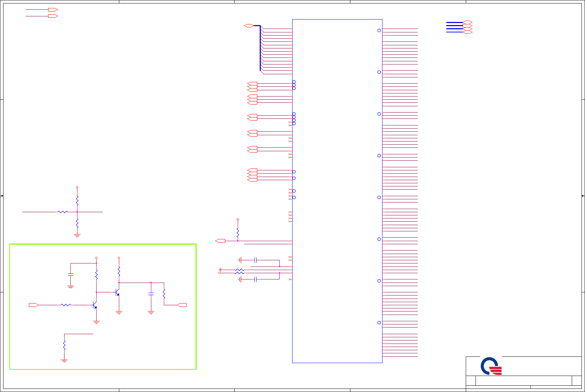The height and width of the screenshot is (392, 585).
Task: Select the bus port feeding the IC's top-left bus
Action: tap(249, 25)
